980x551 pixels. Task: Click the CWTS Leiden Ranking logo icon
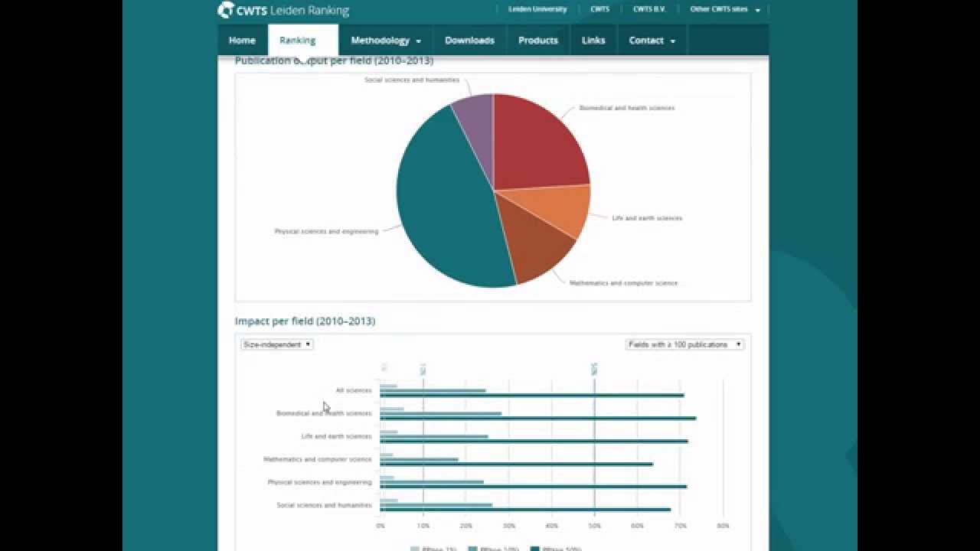tap(226, 10)
